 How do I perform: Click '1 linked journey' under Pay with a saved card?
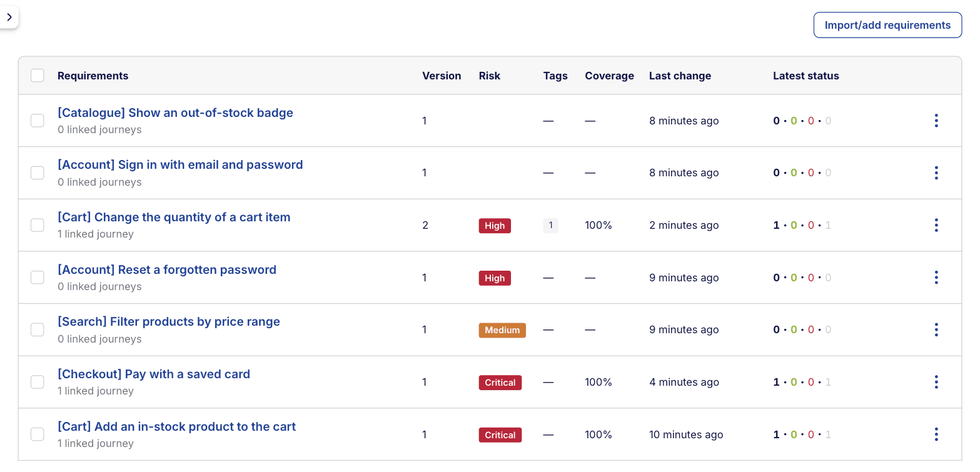pyautogui.click(x=96, y=391)
